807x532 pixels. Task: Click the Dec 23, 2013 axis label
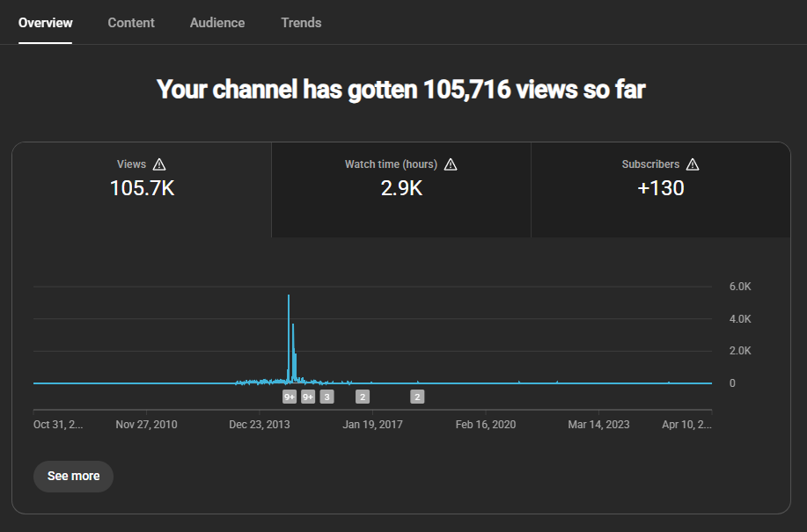pyautogui.click(x=260, y=425)
